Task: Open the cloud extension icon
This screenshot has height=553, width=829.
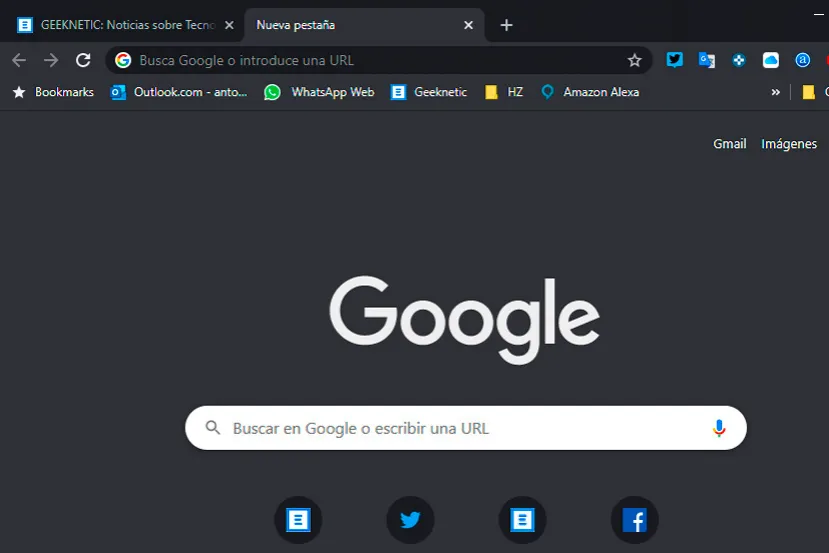Action: pos(771,60)
